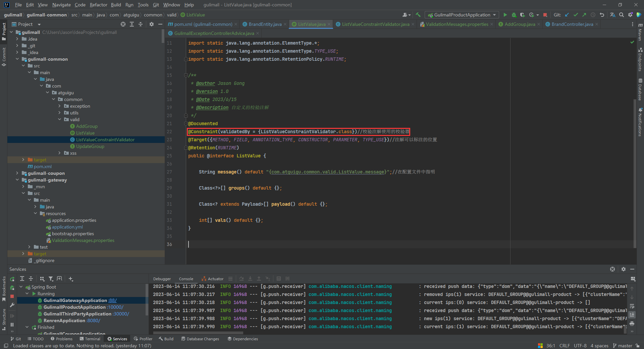Open the Refactor menu
The image size is (644, 349).
click(x=98, y=5)
